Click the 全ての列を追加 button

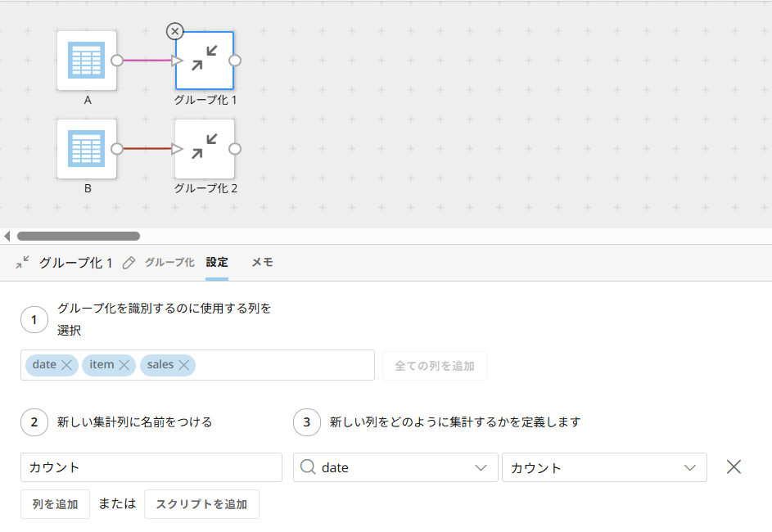tap(434, 366)
